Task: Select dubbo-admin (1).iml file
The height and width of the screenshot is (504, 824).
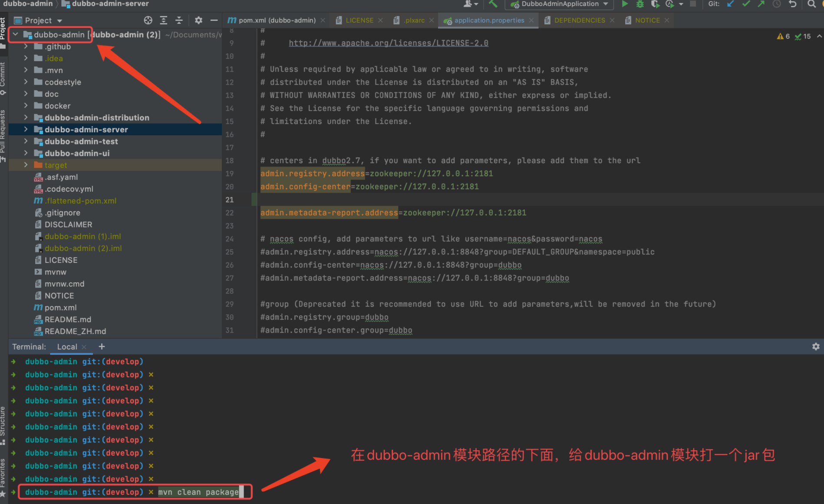Action: (82, 236)
